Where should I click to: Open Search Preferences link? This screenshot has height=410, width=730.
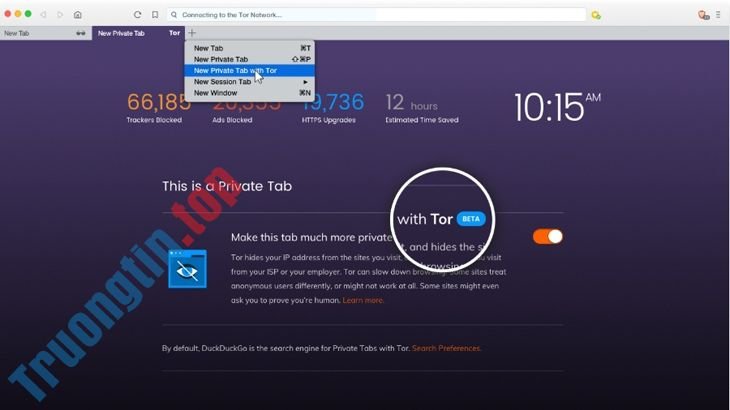[x=446, y=348]
